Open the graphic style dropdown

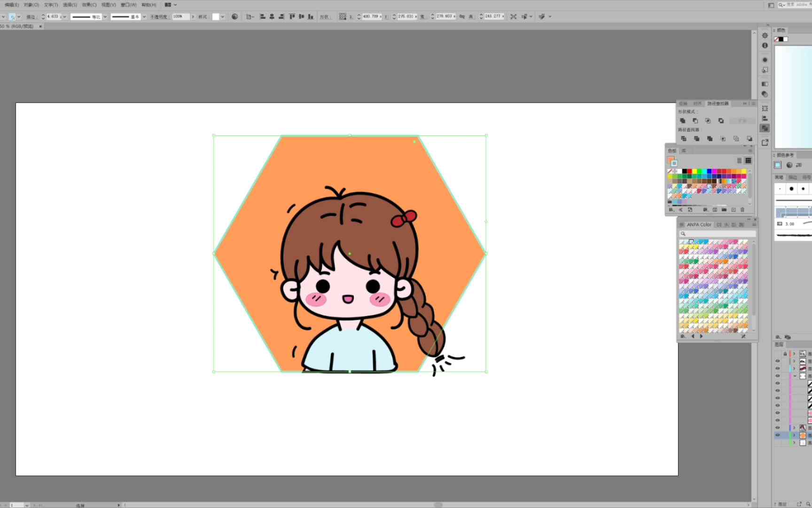(223, 16)
